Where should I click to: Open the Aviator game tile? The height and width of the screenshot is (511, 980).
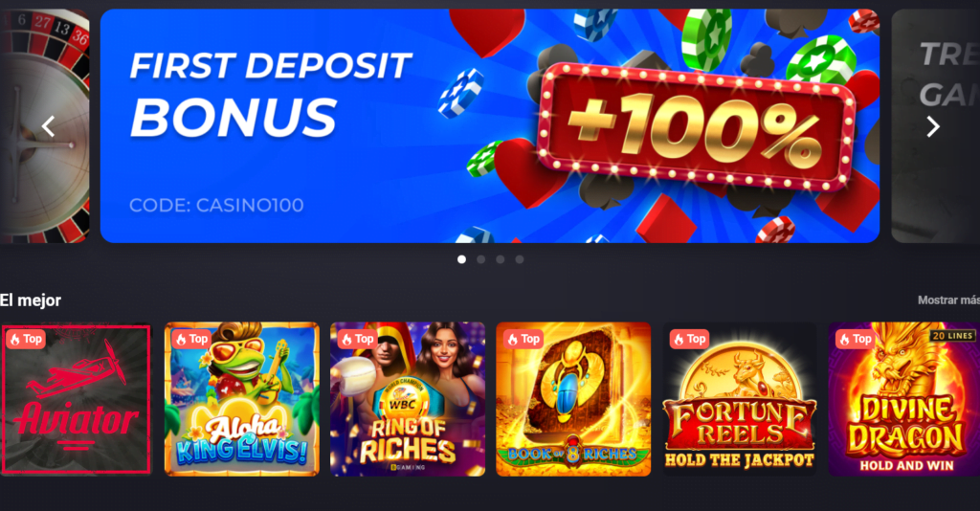point(77,399)
